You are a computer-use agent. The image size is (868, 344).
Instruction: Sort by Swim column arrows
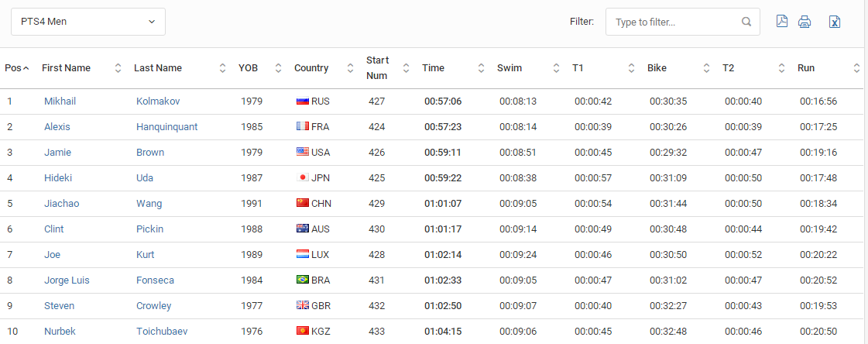tap(556, 68)
